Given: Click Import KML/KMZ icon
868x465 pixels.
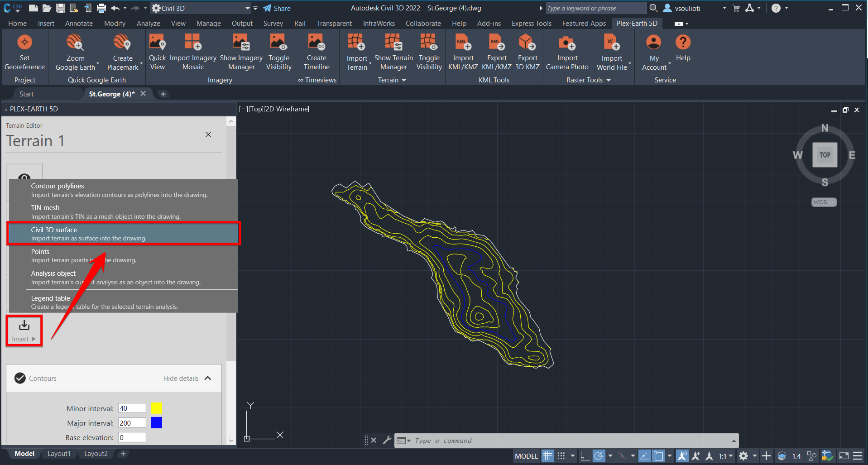Looking at the screenshot, I should click(x=463, y=43).
